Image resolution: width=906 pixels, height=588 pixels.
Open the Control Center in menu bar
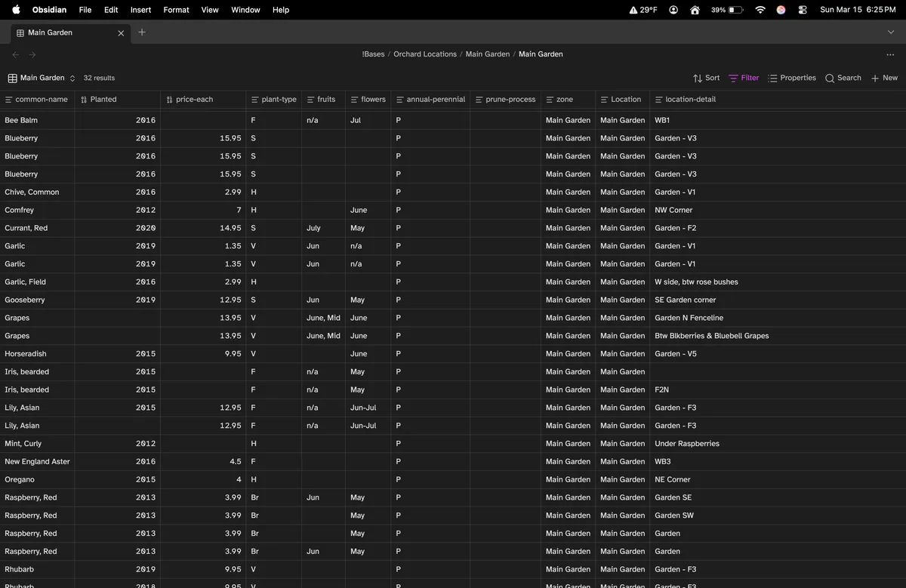point(803,10)
